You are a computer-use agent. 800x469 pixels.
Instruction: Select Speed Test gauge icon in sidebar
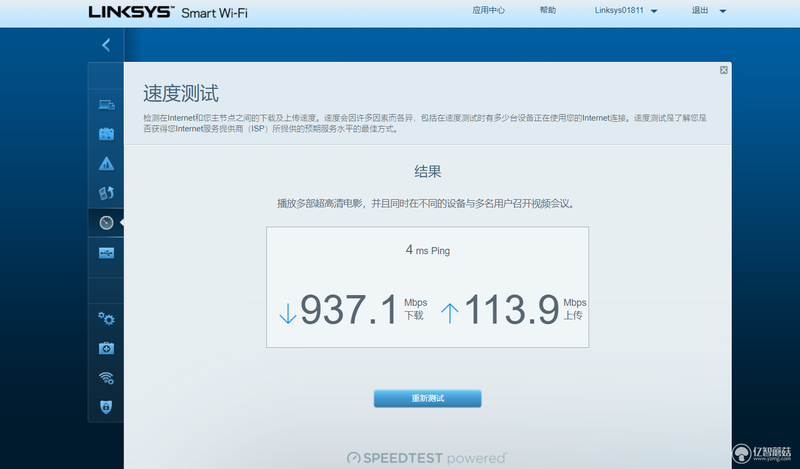click(x=106, y=223)
